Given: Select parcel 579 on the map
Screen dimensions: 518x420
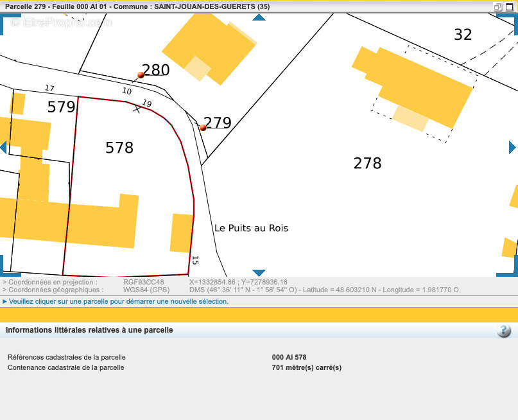Looking at the screenshot, I should point(62,107).
